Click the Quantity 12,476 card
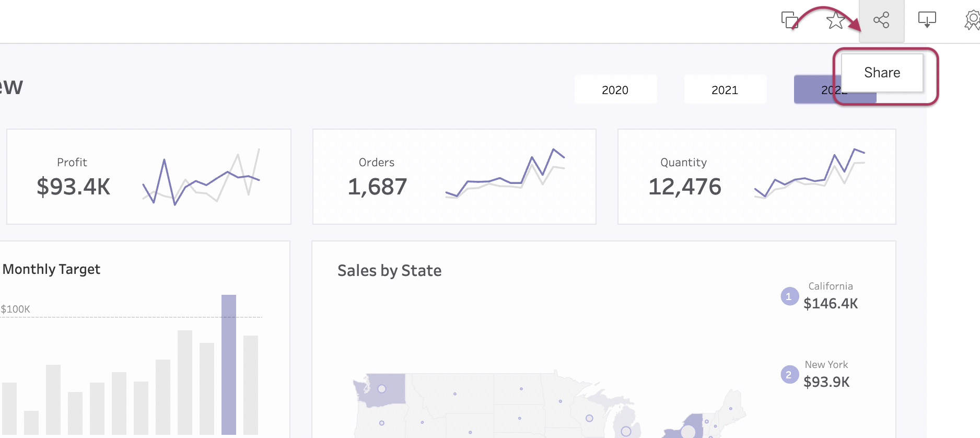The width and height of the screenshot is (980, 438). [x=757, y=177]
